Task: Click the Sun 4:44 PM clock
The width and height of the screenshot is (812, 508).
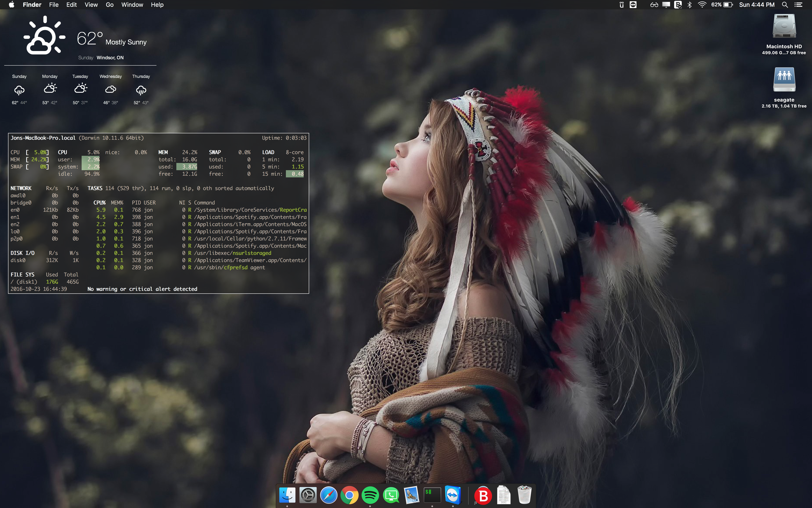Action: [x=757, y=5]
